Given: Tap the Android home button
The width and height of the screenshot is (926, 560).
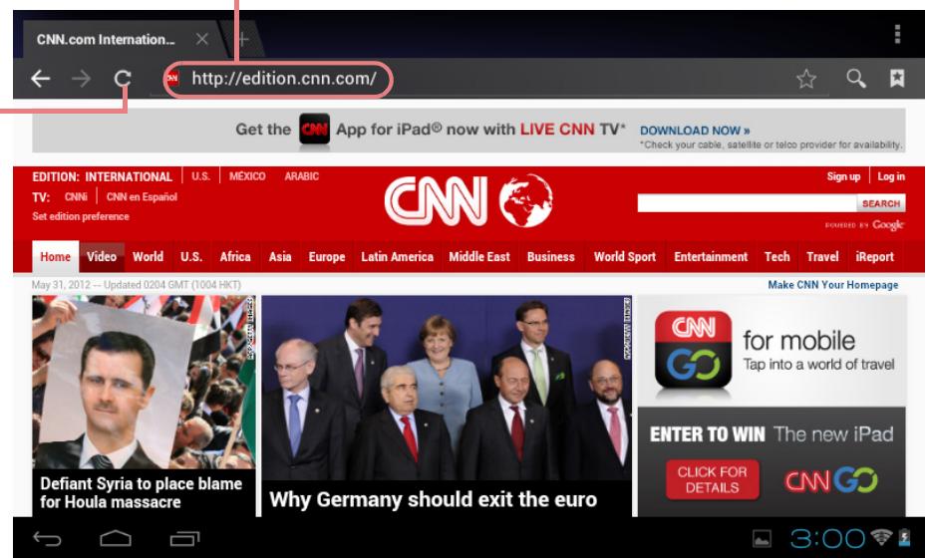Looking at the screenshot, I should [116, 538].
